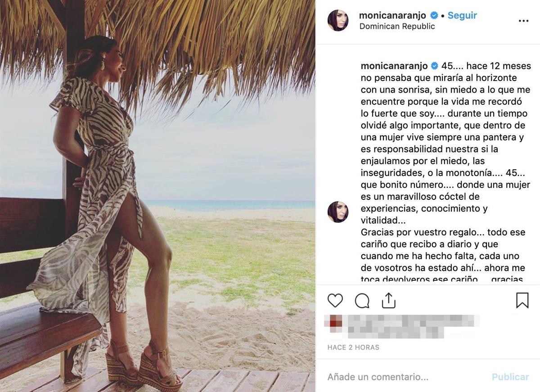Click the HACE 2 HORAS timestamp
The height and width of the screenshot is (392, 540).
(x=353, y=347)
